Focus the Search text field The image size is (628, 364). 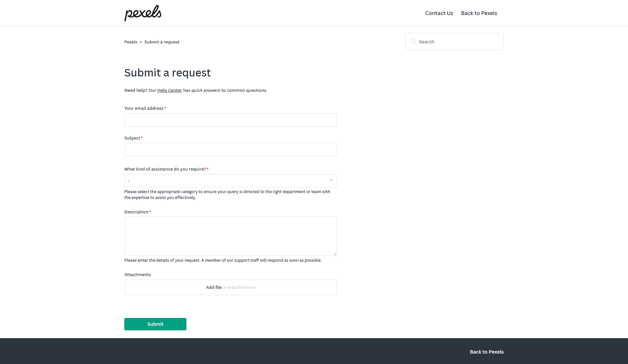(458, 41)
